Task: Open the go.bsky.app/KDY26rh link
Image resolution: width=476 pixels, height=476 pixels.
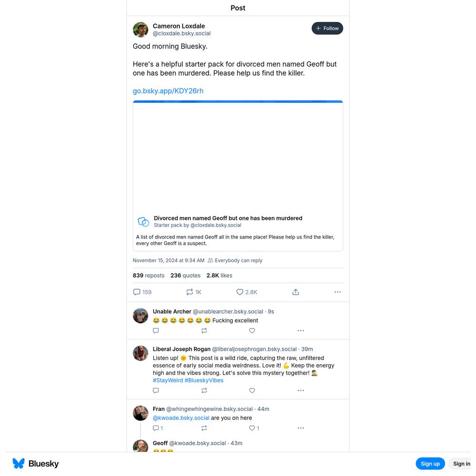Action: pyautogui.click(x=168, y=91)
